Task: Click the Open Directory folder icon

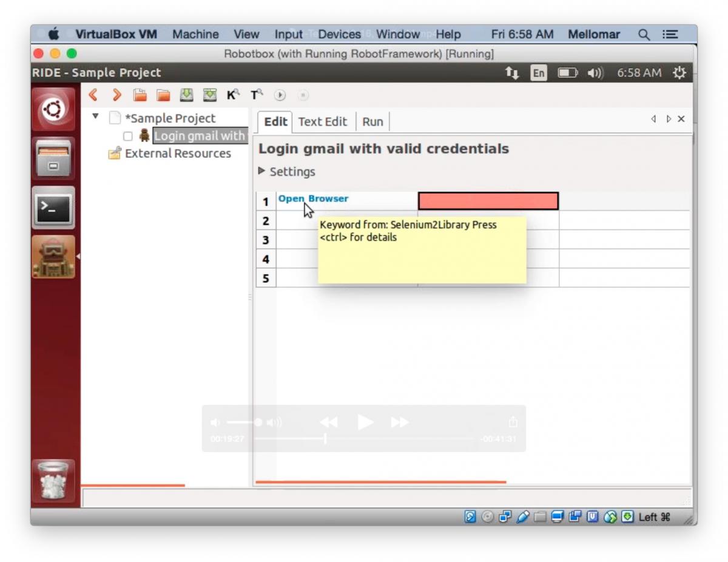Action: tap(163, 95)
